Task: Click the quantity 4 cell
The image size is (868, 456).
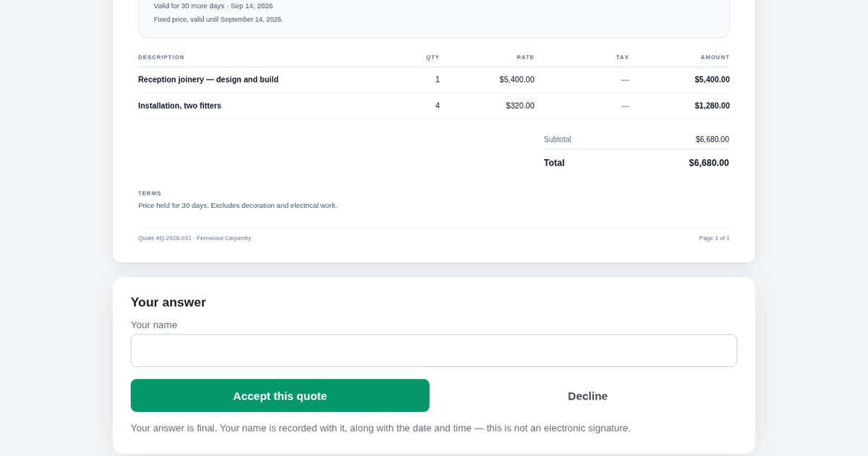Action: (438, 106)
